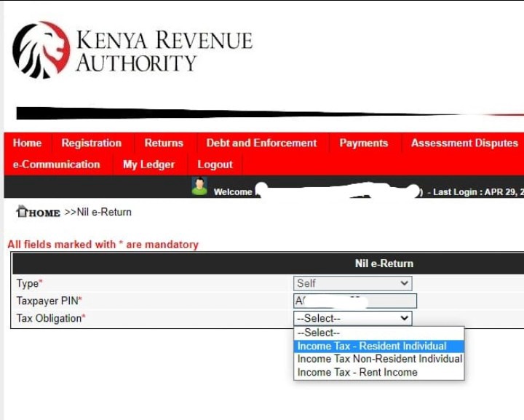Click the Last Login date text
524x420 pixels.
[478, 192]
